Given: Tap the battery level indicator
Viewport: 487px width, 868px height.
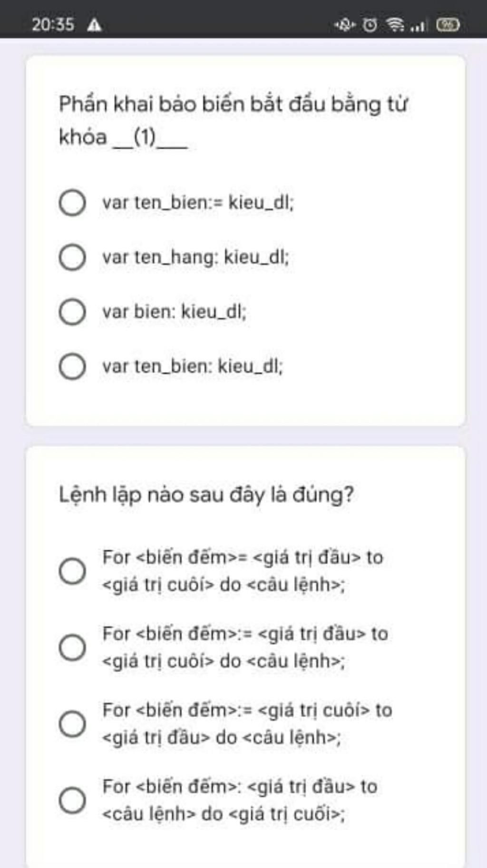Looking at the screenshot, I should tap(448, 24).
